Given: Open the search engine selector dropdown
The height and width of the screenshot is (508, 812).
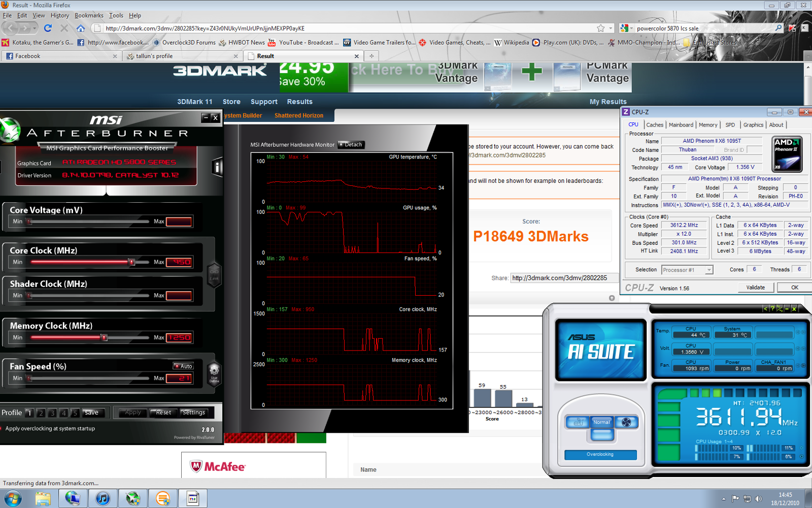Looking at the screenshot, I should coord(626,28).
